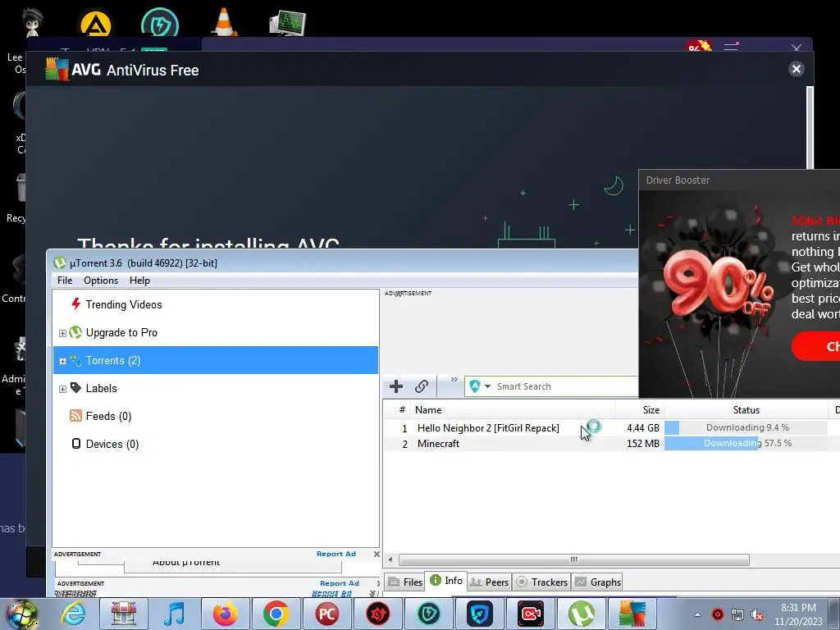840x630 pixels.
Task: Close the AVG AntiVirus Free window
Action: 796,69
